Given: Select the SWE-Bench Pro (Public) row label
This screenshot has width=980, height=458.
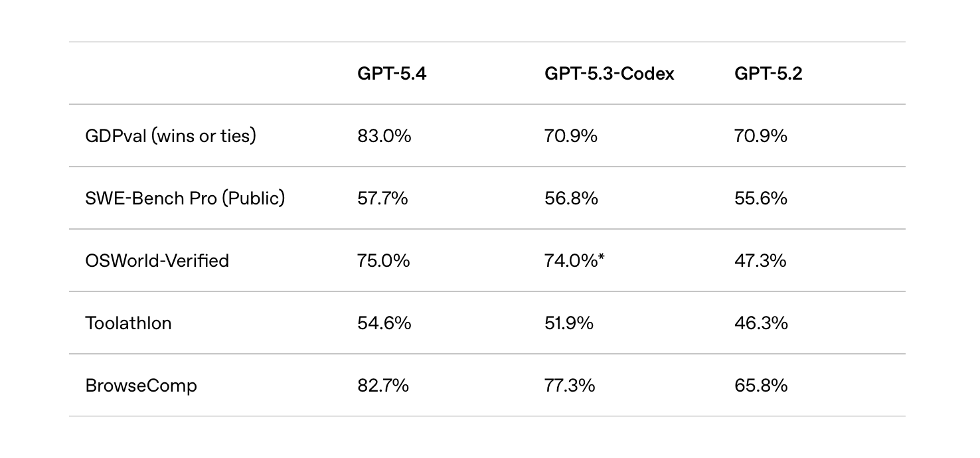Looking at the screenshot, I should coord(185,198).
